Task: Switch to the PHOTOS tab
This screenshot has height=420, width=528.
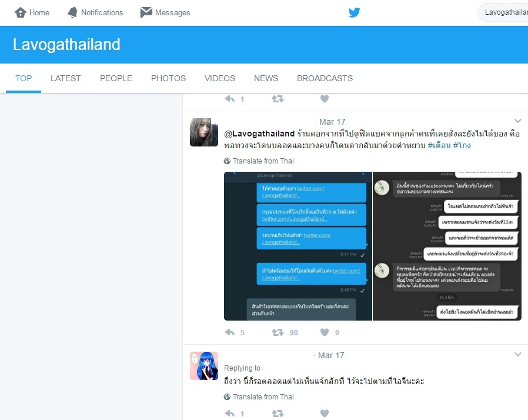Action: pyautogui.click(x=168, y=78)
